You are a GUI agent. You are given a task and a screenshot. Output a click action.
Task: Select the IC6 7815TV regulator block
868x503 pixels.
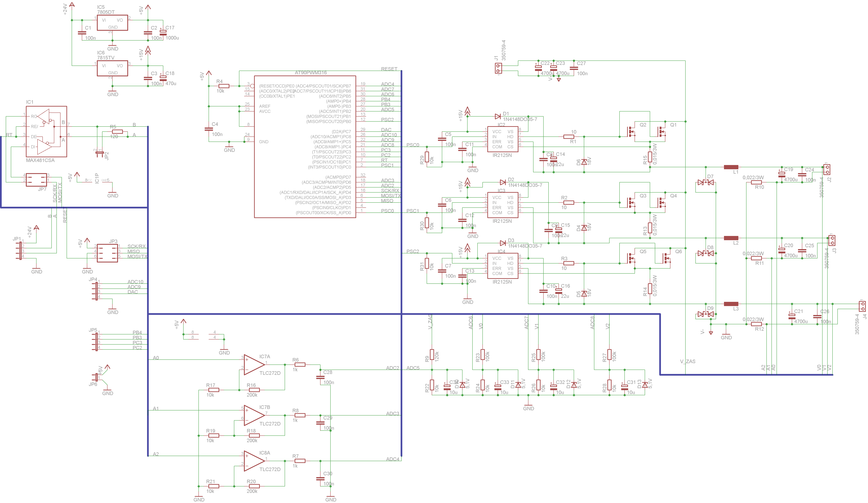click(x=112, y=69)
